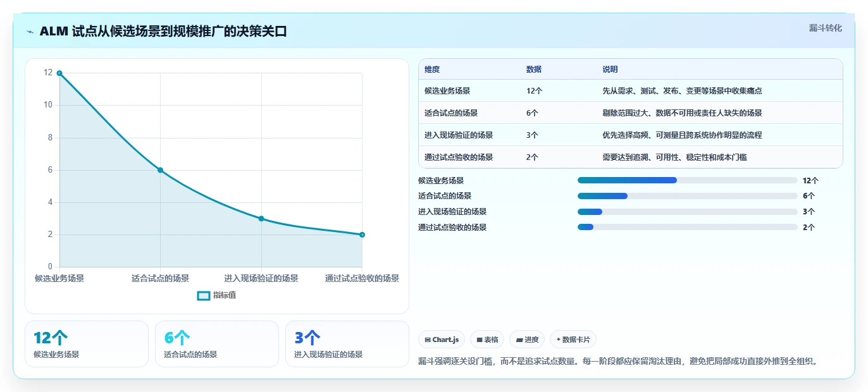This screenshot has width=868, height=392.
Task: Click the footer note beginning 漏斗强调逐关设门槛
Action: click(619, 362)
